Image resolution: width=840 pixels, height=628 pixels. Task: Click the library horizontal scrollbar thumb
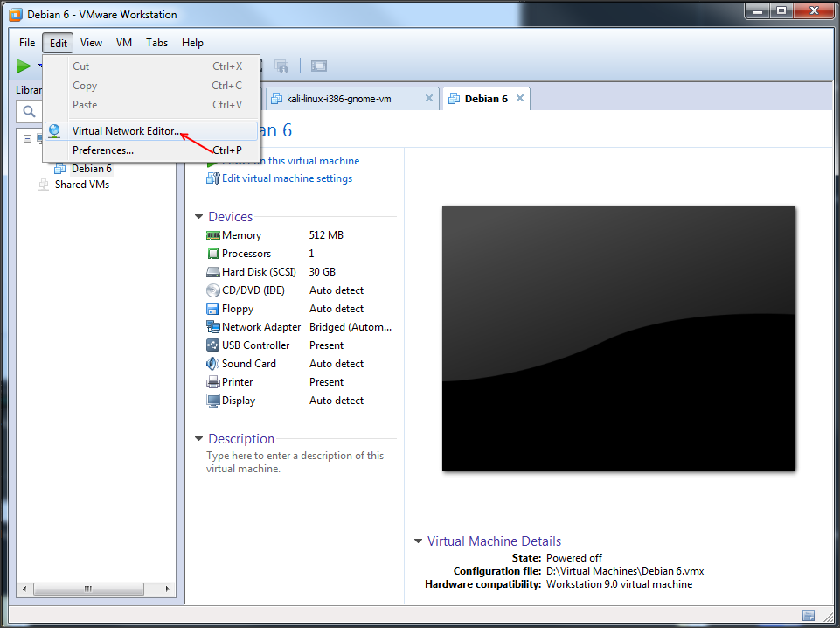pos(88,589)
